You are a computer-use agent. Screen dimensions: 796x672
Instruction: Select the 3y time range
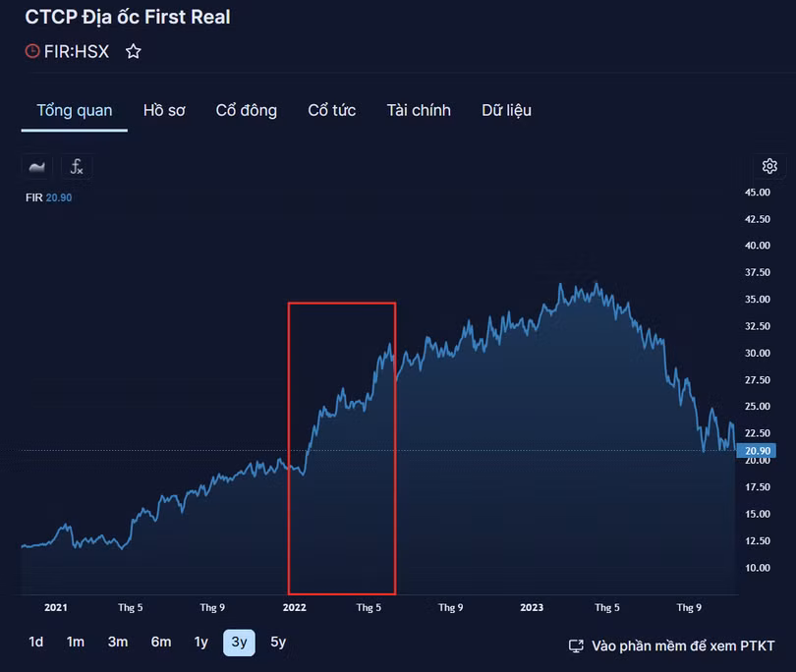tap(239, 643)
